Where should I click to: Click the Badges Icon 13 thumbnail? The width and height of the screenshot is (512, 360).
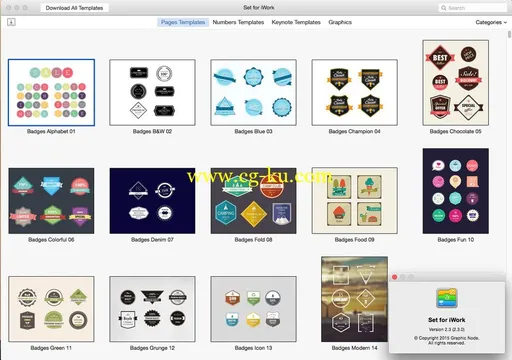[253, 309]
